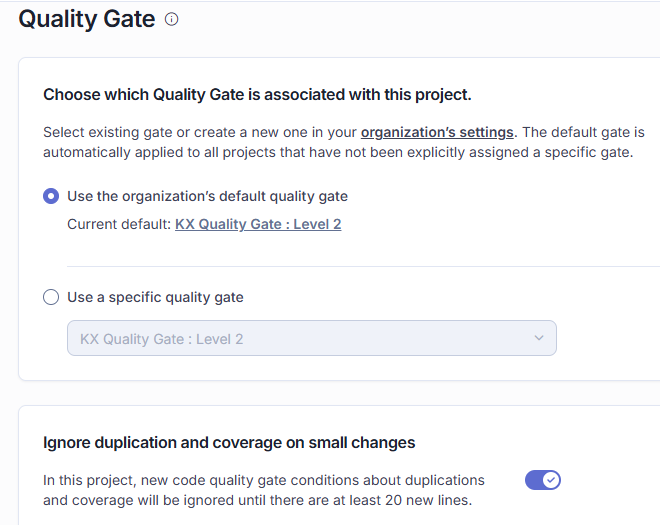Open the organization's settings link
Image resolution: width=660 pixels, height=525 pixels.
(x=437, y=132)
